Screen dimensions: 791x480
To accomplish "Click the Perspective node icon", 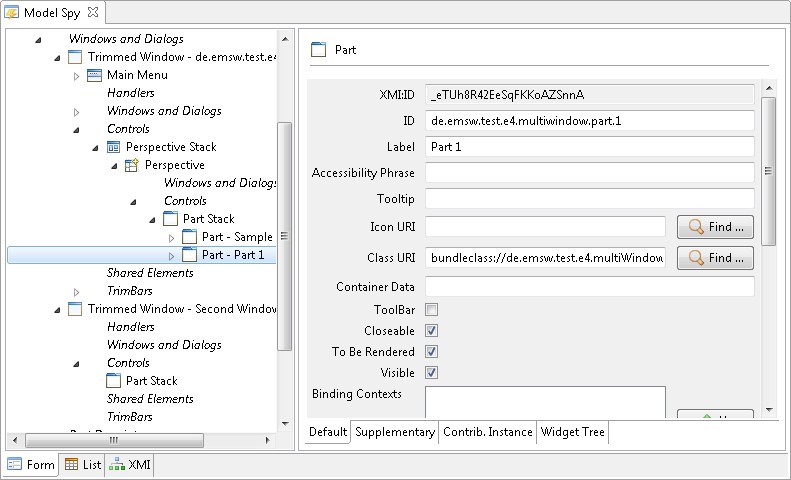I will click(x=132, y=165).
